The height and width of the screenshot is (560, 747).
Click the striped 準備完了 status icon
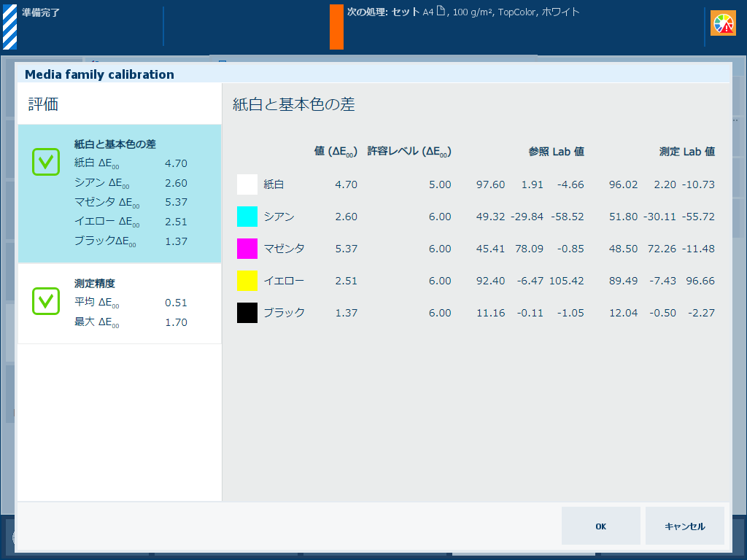click(10, 27)
